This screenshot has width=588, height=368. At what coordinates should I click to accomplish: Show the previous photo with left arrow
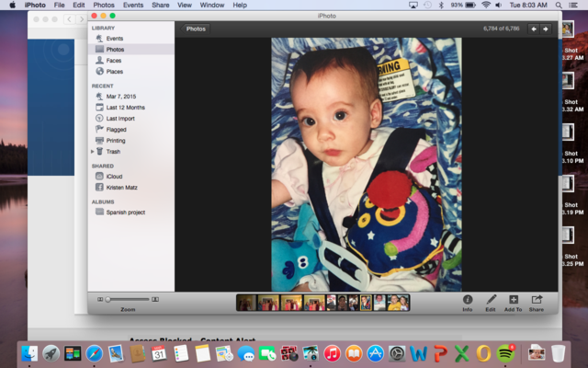coord(534,29)
